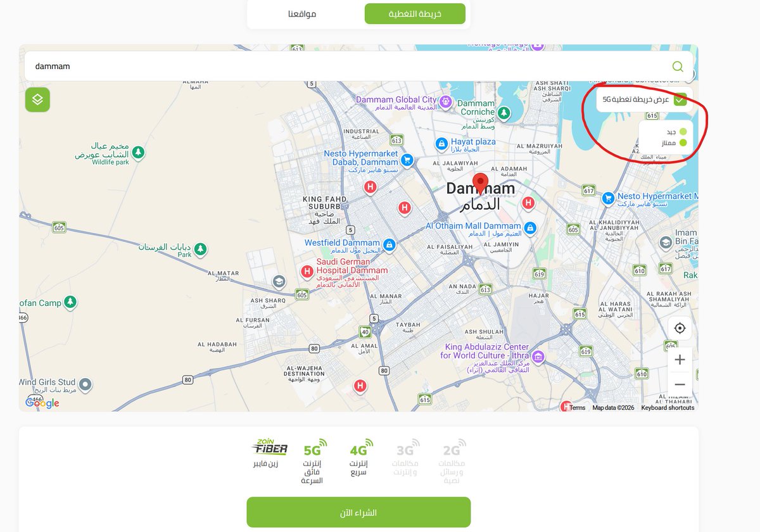Open the Google logo link
This screenshot has height=532, width=760.
tap(42, 403)
